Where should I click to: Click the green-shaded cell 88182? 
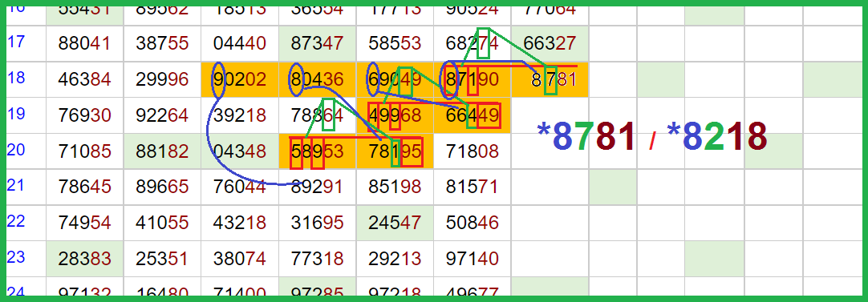[x=162, y=151]
